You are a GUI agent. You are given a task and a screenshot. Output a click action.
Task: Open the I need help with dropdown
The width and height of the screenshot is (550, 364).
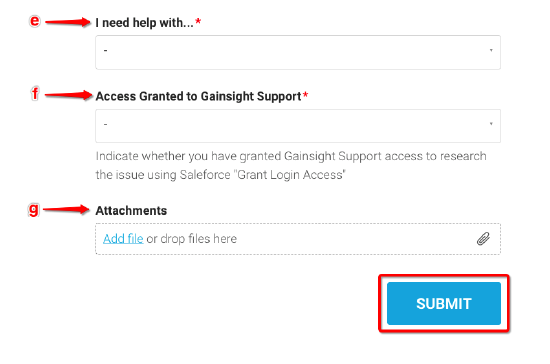[298, 52]
